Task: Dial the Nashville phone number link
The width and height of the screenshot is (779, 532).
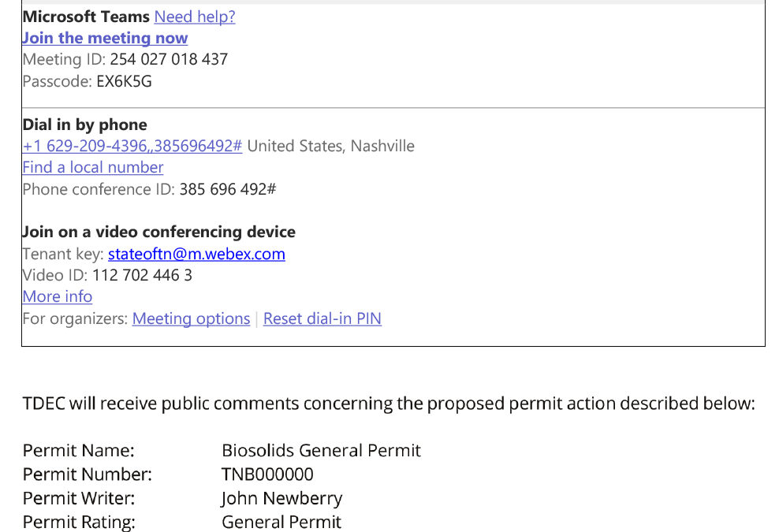Action: 132,146
